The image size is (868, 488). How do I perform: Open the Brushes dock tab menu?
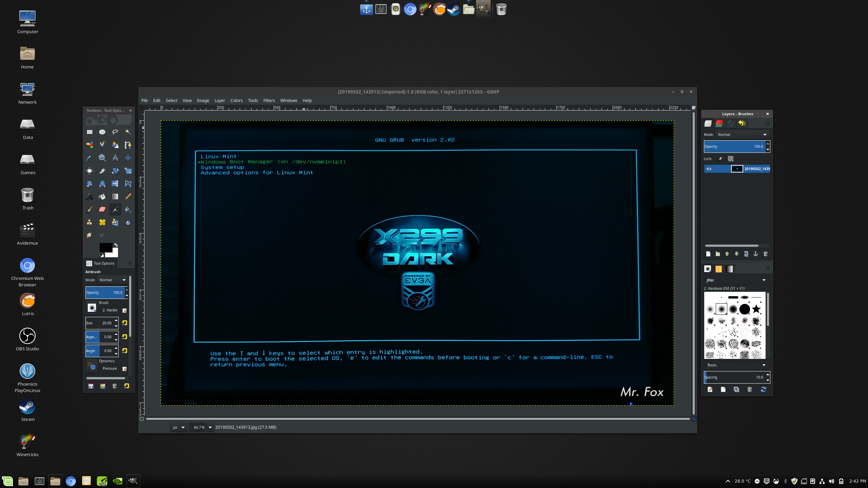click(768, 268)
